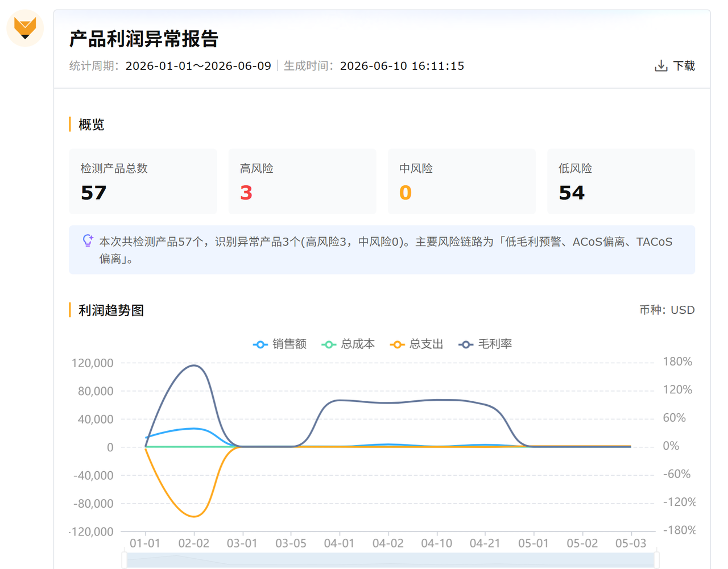Open the 低风险 54 card
Image resolution: width=728 pixels, height=569 pixels.
tap(621, 181)
